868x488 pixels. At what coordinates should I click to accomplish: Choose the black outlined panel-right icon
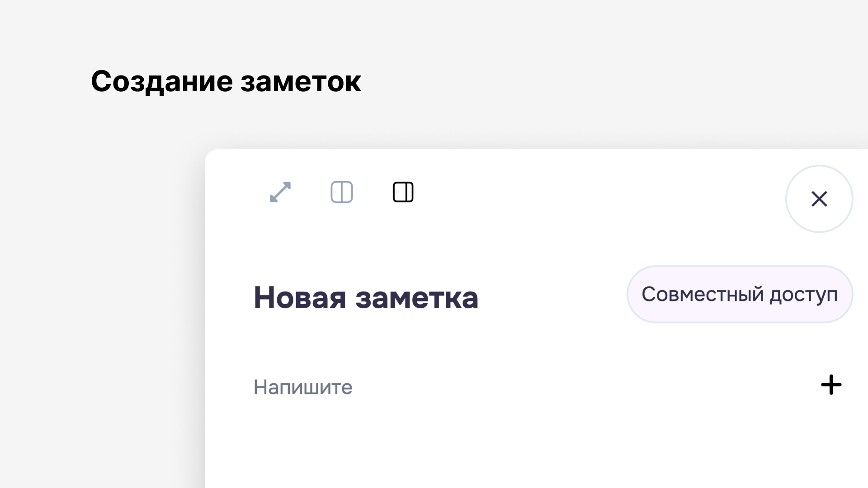click(x=403, y=192)
